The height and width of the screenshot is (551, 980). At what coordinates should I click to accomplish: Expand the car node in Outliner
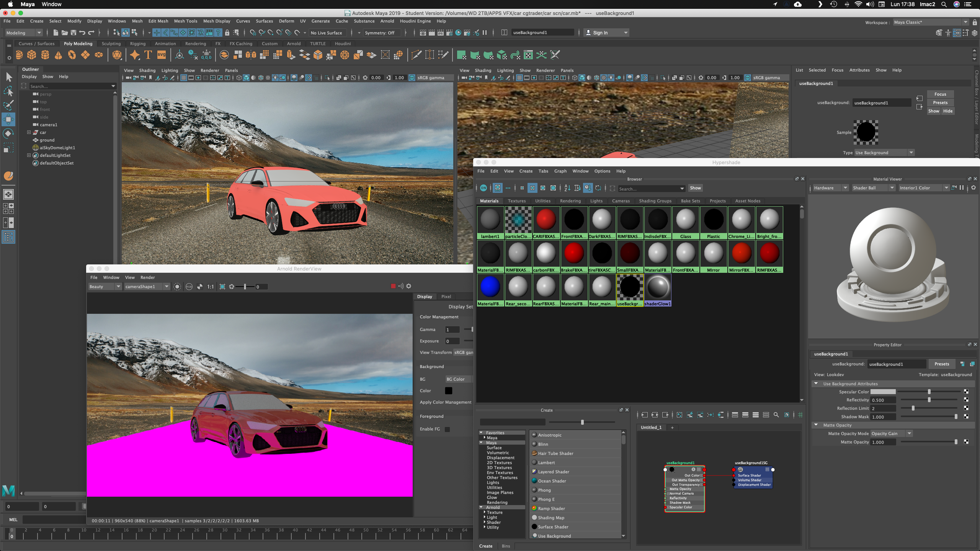pos(29,132)
